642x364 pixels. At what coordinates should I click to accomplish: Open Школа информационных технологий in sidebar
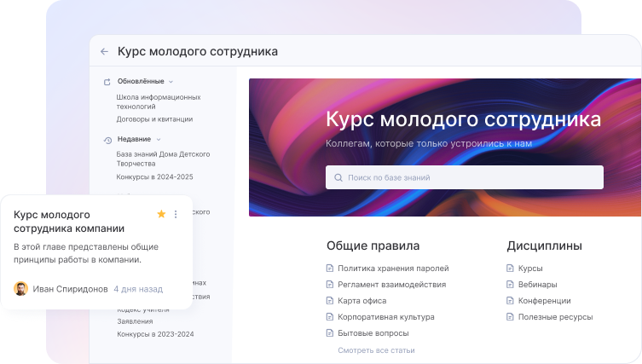point(158,102)
